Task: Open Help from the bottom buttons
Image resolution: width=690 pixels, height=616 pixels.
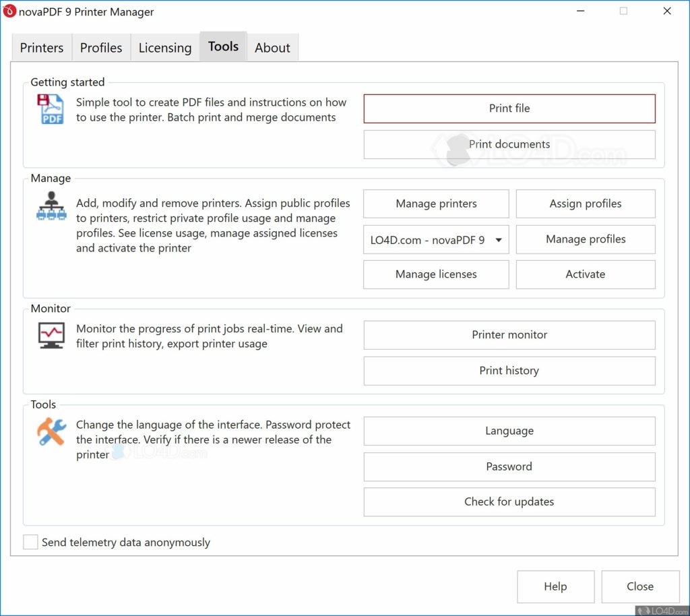Action: (555, 586)
